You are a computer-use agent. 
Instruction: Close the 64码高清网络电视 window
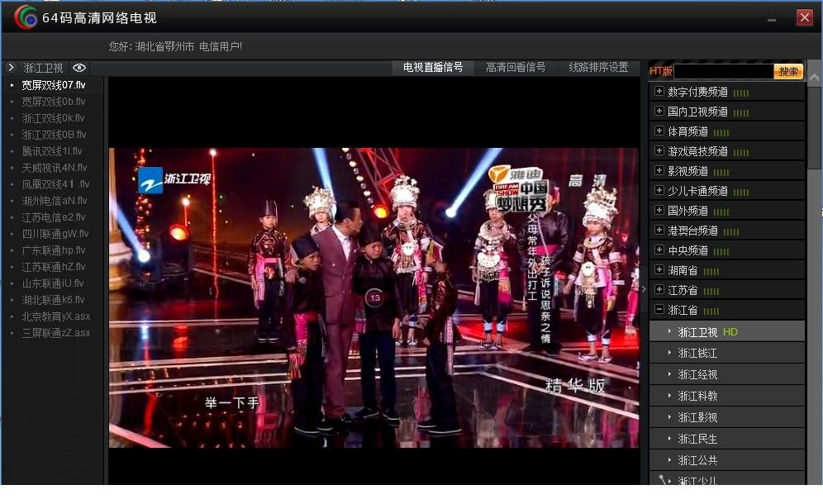804,17
